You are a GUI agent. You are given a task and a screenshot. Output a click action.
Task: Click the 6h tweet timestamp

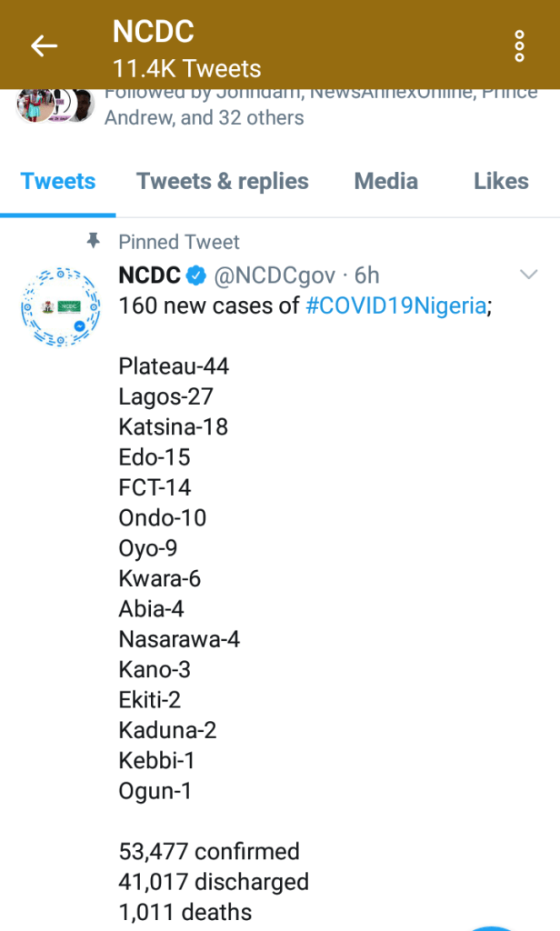coord(366,275)
